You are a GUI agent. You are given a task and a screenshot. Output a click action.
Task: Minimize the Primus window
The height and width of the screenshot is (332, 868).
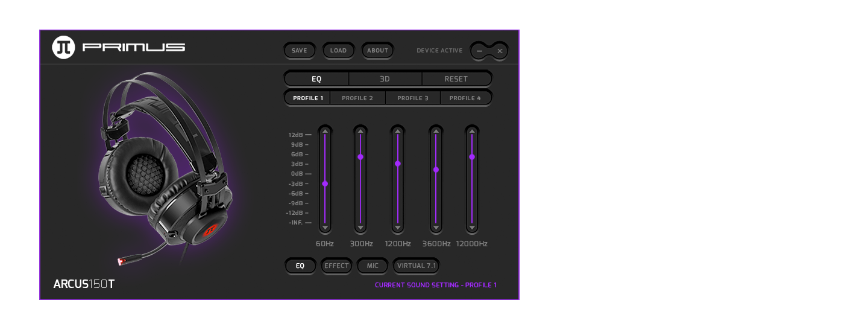coord(480,51)
